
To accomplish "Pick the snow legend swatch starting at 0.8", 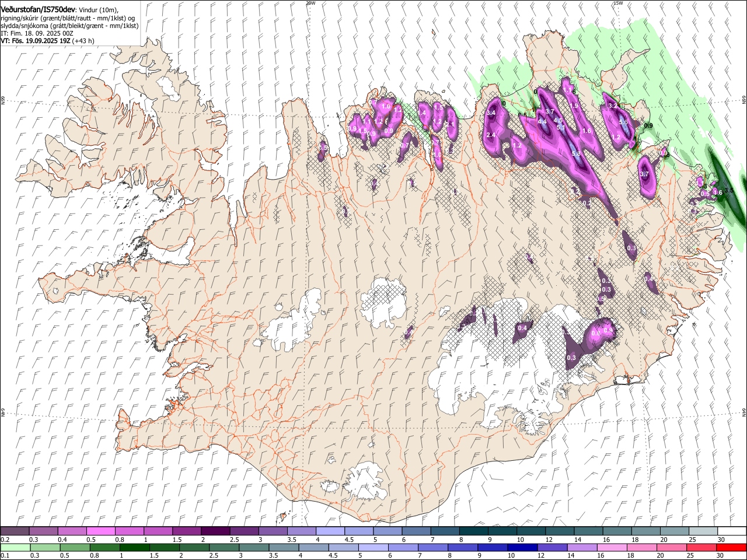I will click(130, 531).
